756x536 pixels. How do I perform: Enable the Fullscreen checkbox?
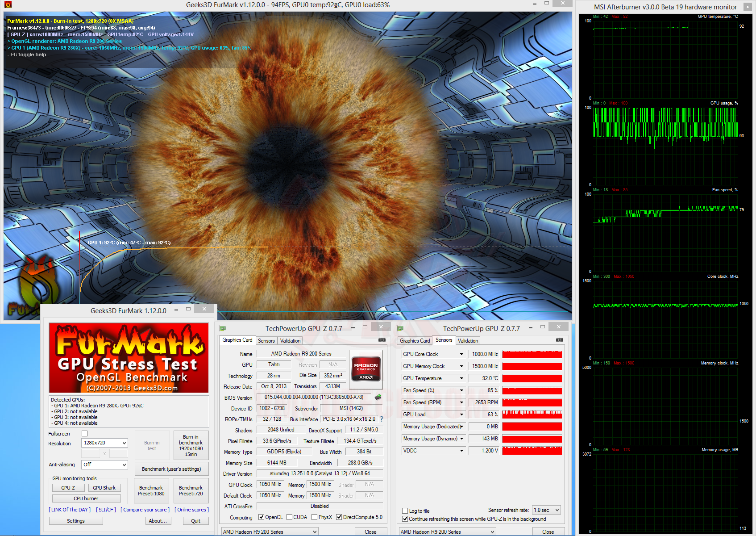[85, 434]
